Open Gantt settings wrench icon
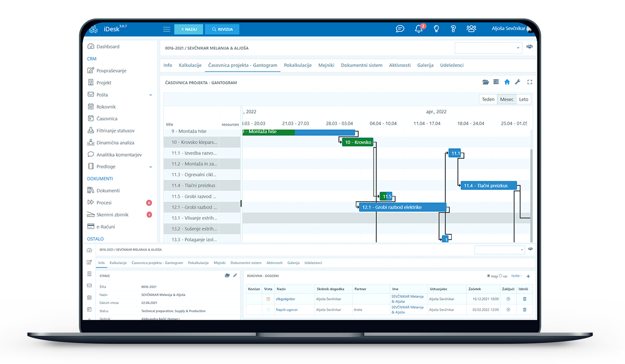Screen dimensions: 625x364 (518, 82)
